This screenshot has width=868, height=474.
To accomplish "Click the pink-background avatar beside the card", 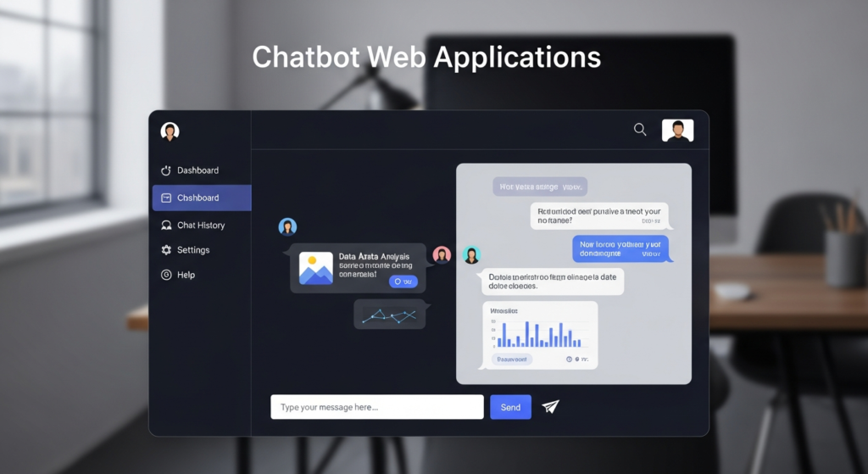I will pyautogui.click(x=442, y=254).
